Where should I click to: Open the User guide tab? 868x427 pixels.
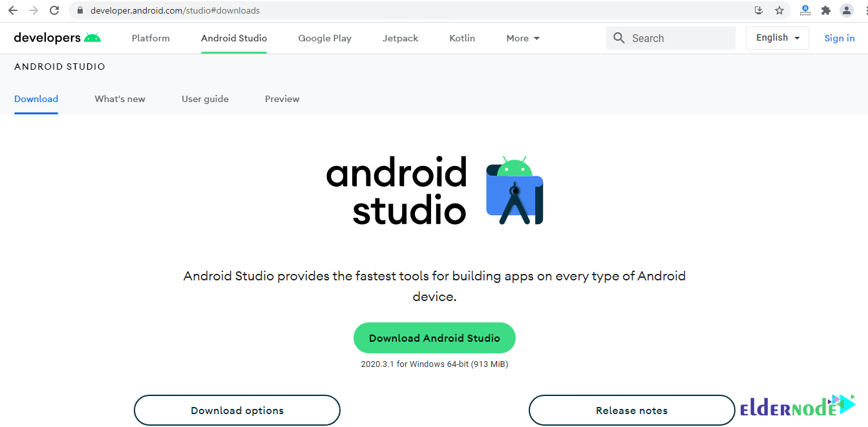[x=205, y=99]
